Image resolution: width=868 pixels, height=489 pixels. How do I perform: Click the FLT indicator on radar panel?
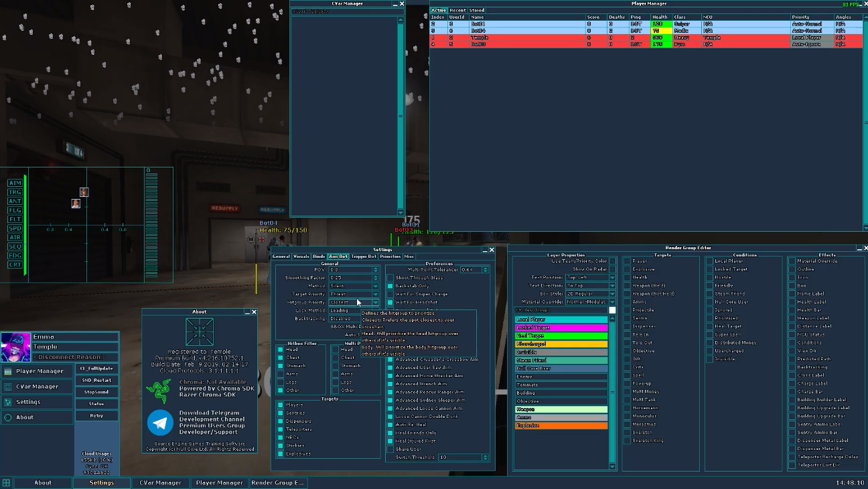coord(15,219)
